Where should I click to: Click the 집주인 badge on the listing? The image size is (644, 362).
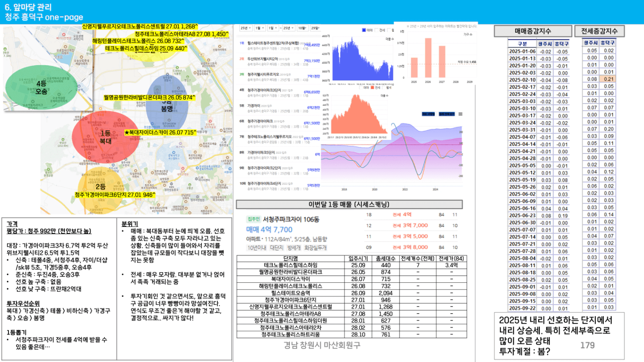click(253, 219)
